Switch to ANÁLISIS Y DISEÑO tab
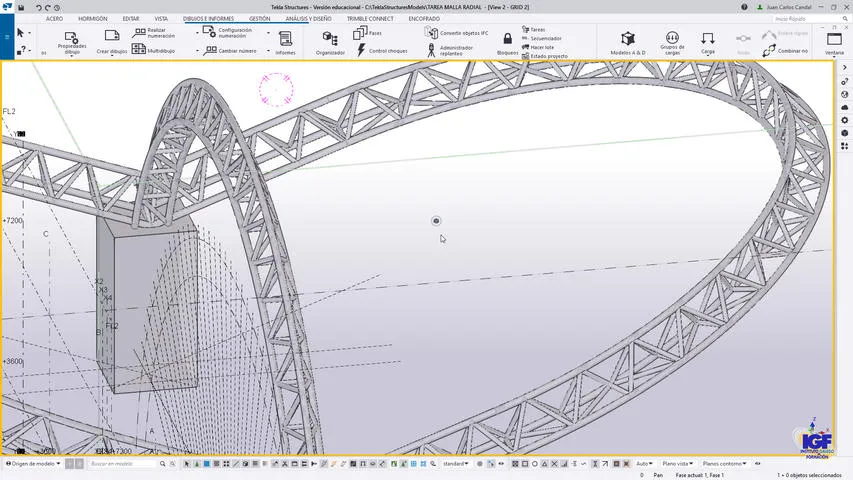The width and height of the screenshot is (853, 480). (308, 19)
